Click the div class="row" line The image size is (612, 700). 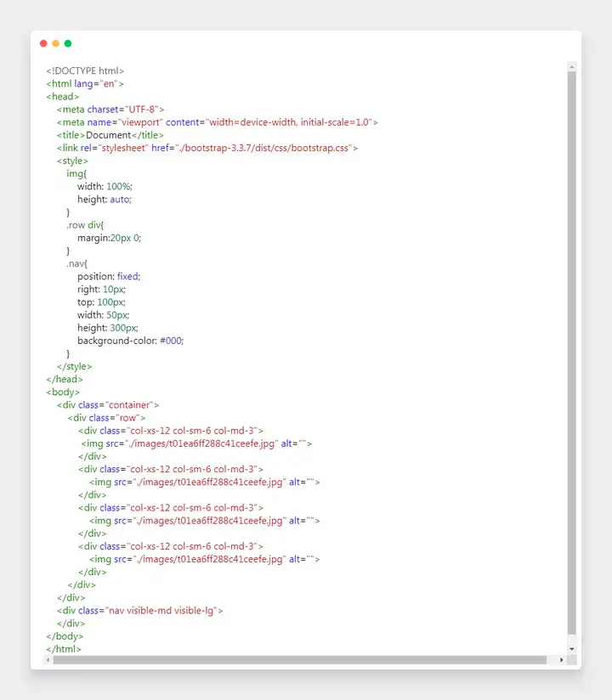click(106, 418)
